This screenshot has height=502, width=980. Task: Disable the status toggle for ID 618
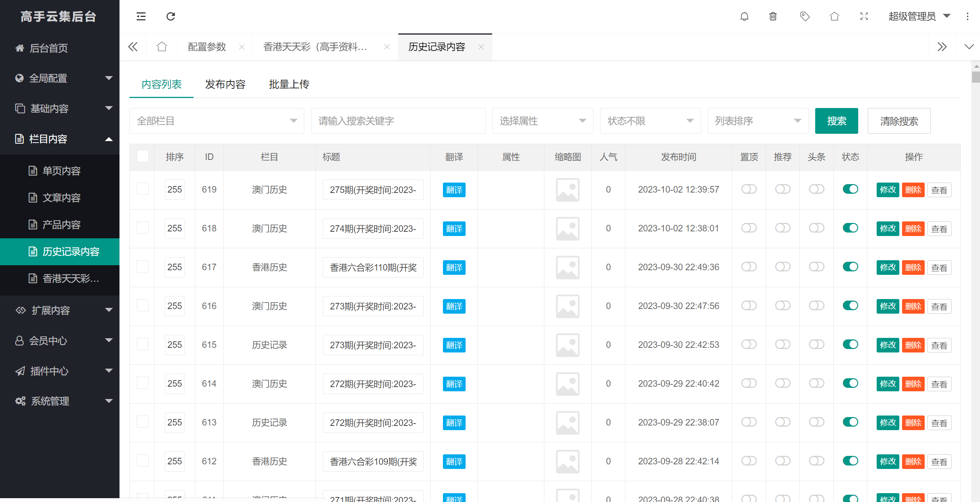(850, 228)
